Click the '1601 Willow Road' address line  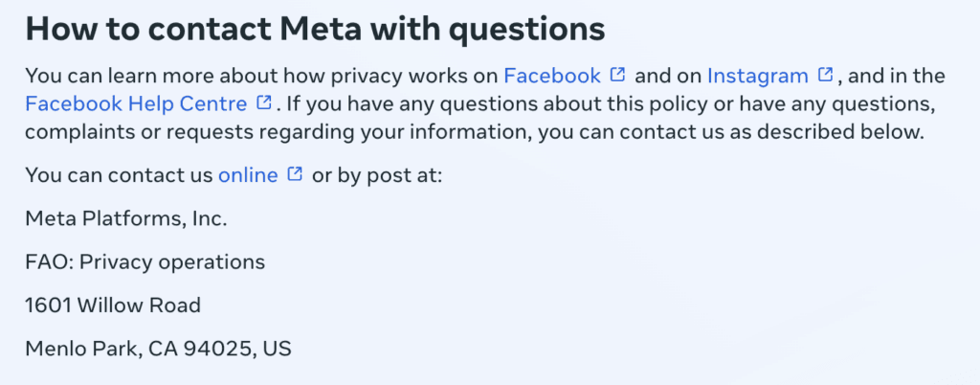(113, 305)
